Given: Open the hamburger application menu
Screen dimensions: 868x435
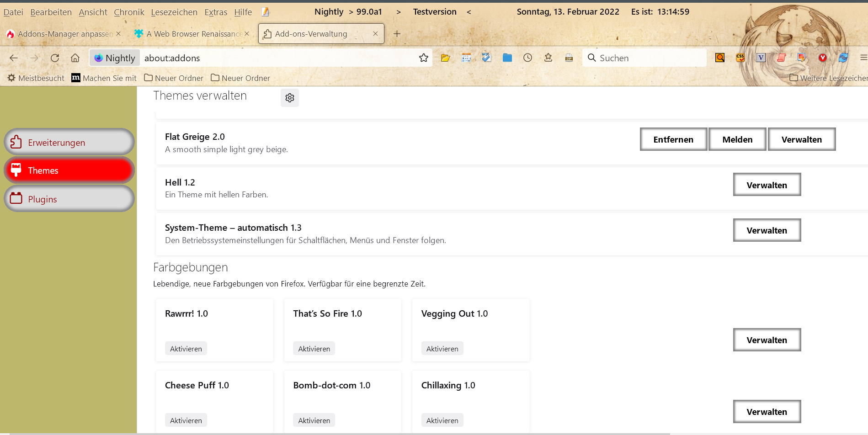Looking at the screenshot, I should click(x=863, y=58).
